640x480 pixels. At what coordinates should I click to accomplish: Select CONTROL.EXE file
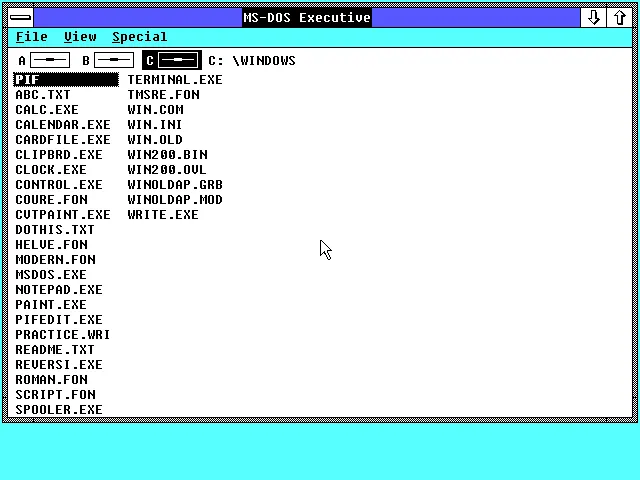tap(59, 184)
